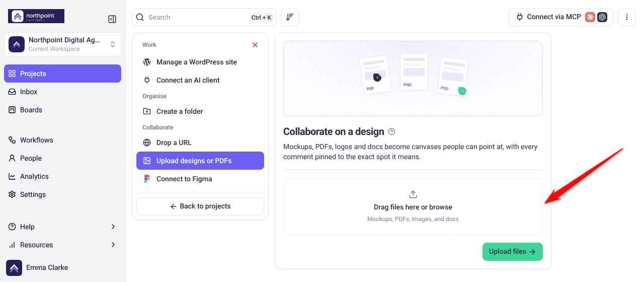Click the PSD document thumbnail illustration
The image size is (644, 282).
pos(453,76)
